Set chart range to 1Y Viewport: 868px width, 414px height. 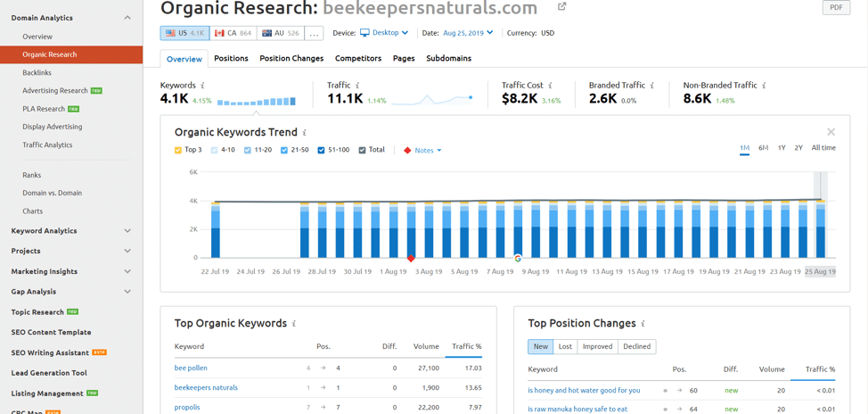pyautogui.click(x=782, y=148)
